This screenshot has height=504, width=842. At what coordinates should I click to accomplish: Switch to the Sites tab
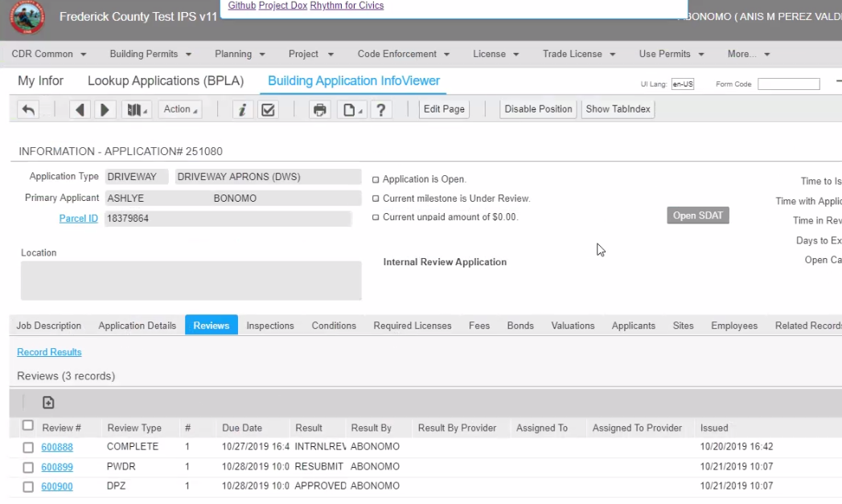[x=683, y=326]
